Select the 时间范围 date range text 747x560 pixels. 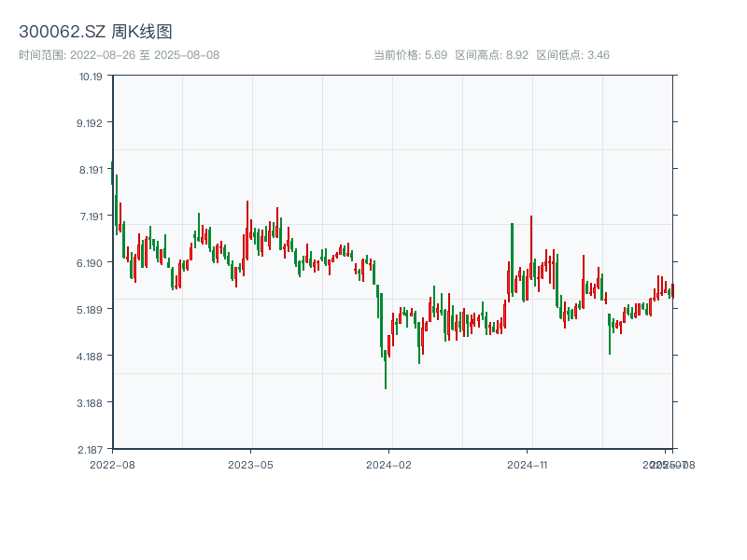[x=119, y=55]
